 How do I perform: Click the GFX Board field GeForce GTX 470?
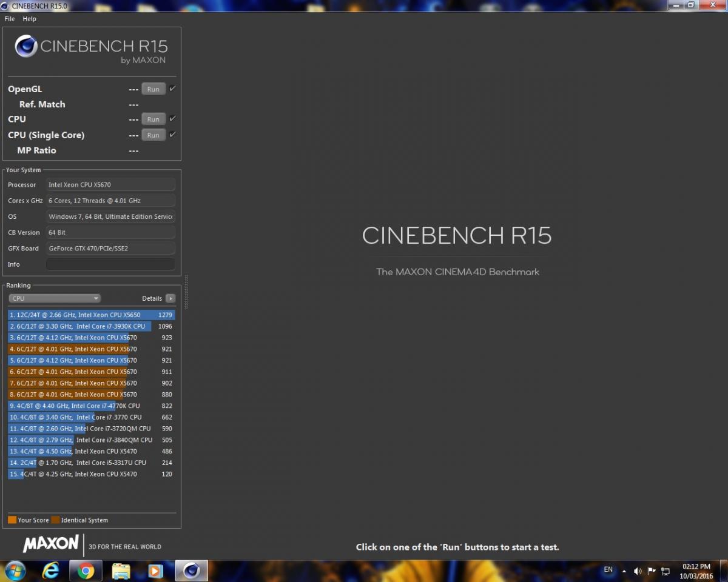110,248
